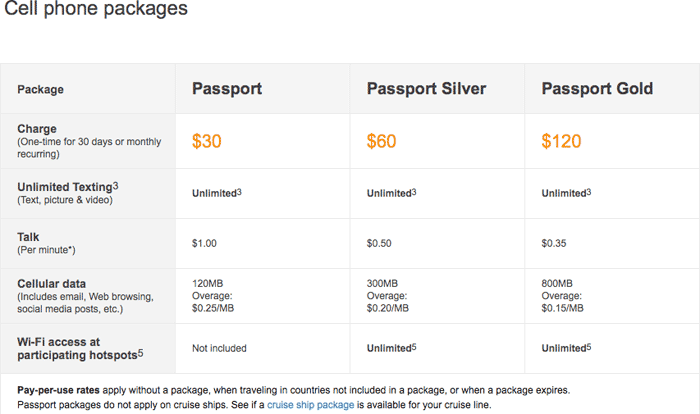700x414 pixels.
Task: Click the $60 Passport Silver price
Action: [x=381, y=141]
